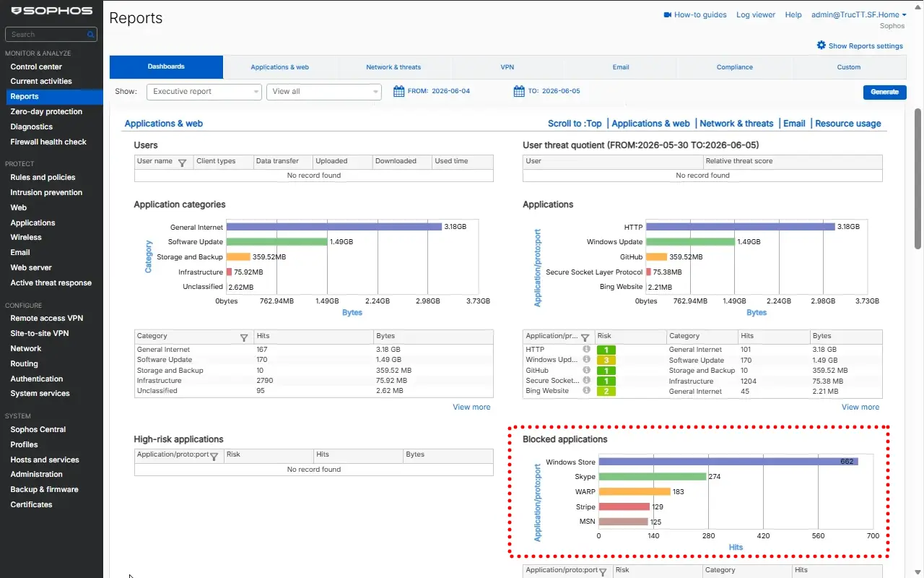The image size is (924, 578).
Task: Click filter icon on User name column
Action: [182, 163]
